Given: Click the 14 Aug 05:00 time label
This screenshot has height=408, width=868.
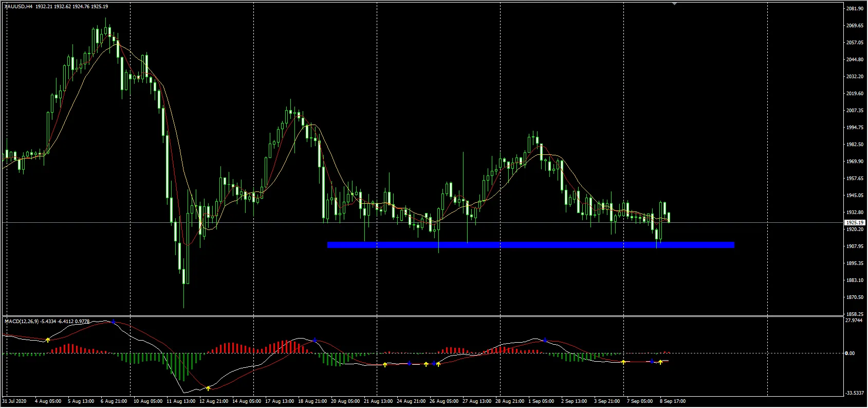Looking at the screenshot, I should point(247,401).
